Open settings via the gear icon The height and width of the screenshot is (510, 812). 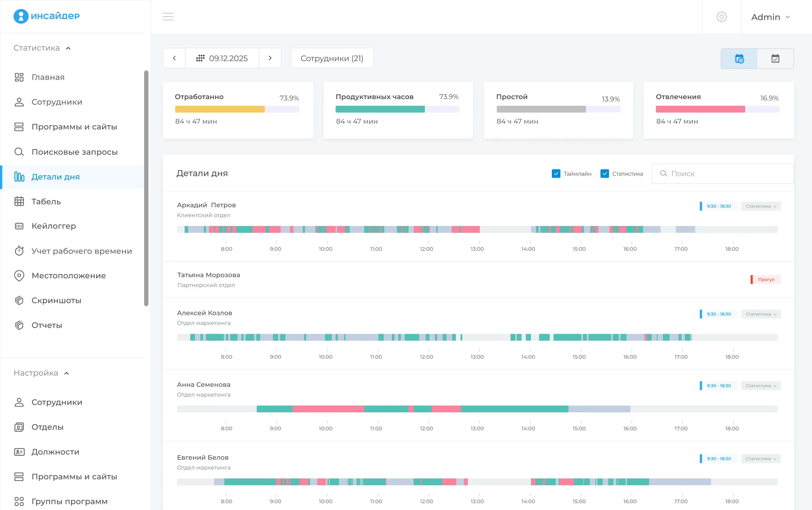coord(721,16)
